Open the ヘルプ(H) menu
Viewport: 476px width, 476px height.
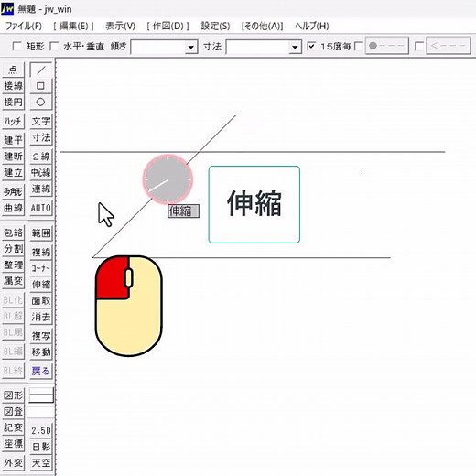tap(311, 26)
